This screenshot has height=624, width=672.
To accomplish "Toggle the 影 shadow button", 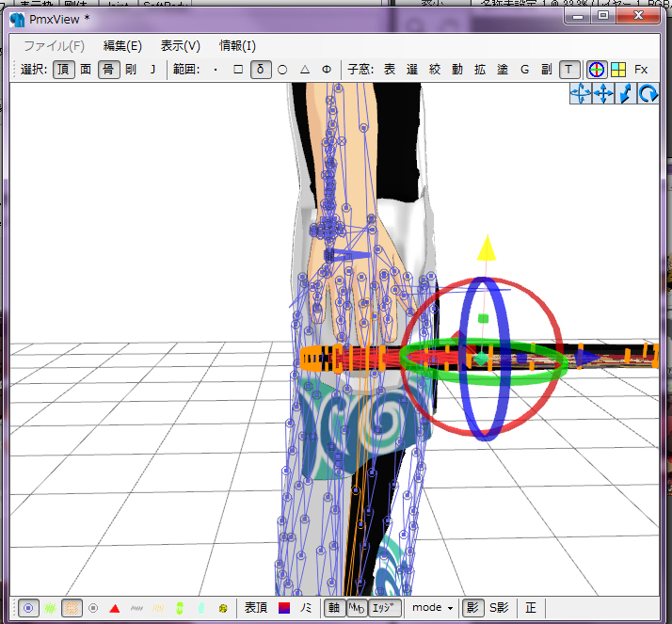I will pos(472,608).
